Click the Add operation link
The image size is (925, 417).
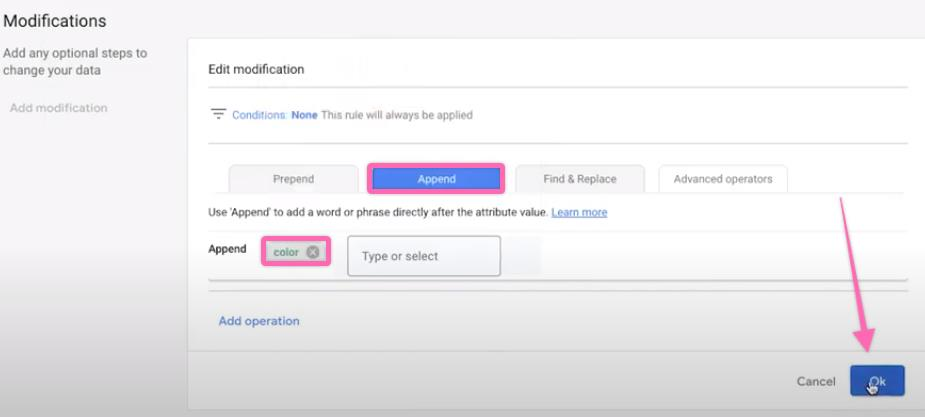(x=259, y=321)
